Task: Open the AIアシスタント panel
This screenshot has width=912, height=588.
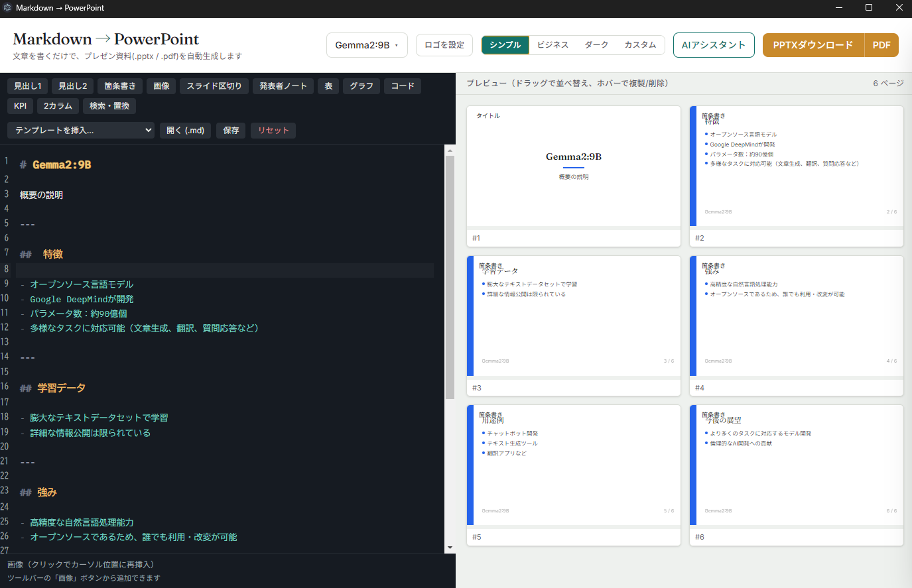Action: (x=714, y=45)
